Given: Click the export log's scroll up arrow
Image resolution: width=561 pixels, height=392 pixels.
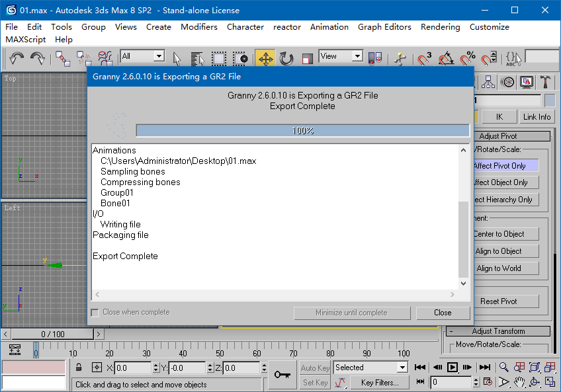Looking at the screenshot, I should (463, 150).
